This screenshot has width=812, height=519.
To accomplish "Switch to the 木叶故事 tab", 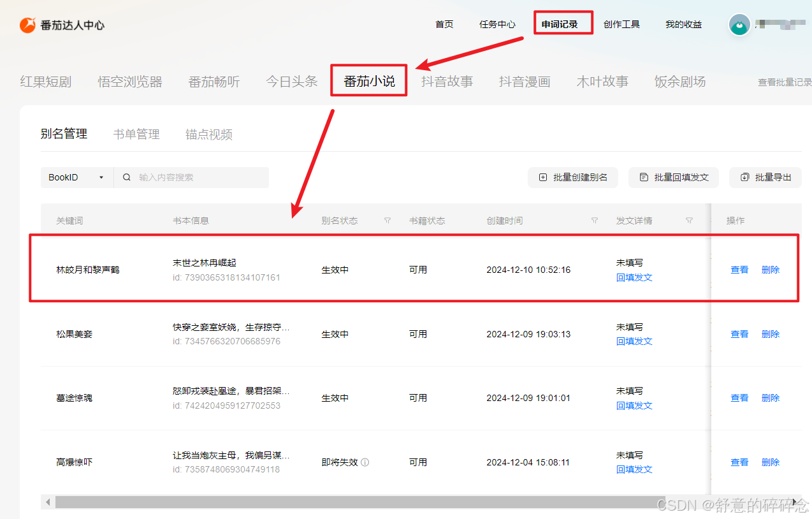I will pos(602,82).
